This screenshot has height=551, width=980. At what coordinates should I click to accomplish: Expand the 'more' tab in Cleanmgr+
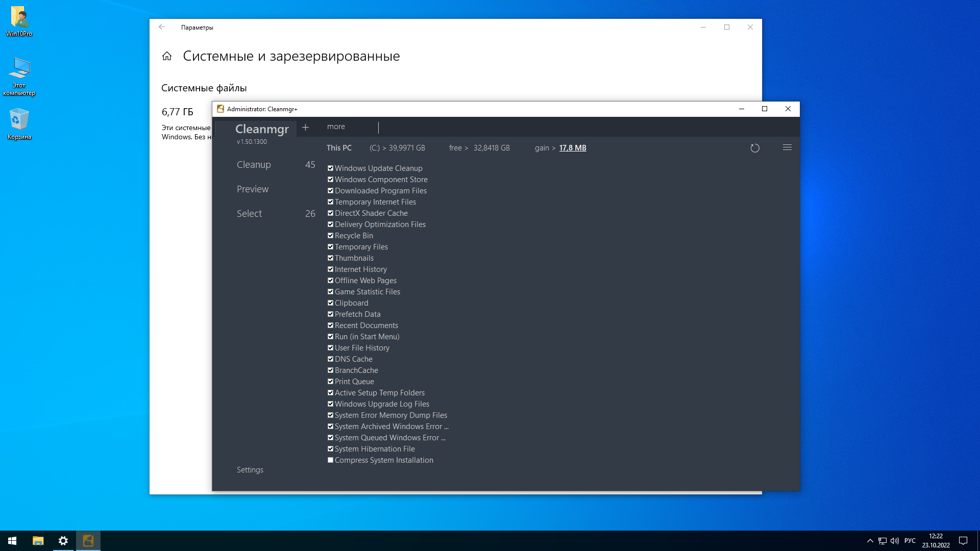(335, 127)
